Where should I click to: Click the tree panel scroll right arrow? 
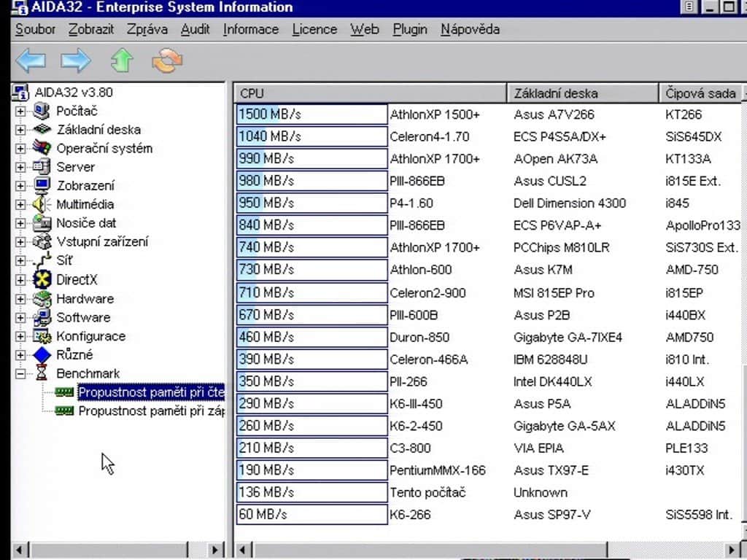point(215,550)
